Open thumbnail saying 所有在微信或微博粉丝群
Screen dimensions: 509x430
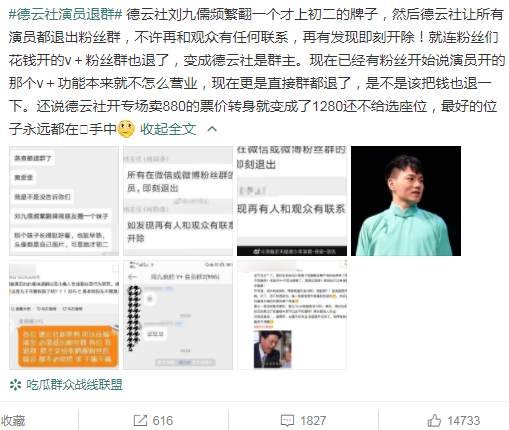click(178, 201)
